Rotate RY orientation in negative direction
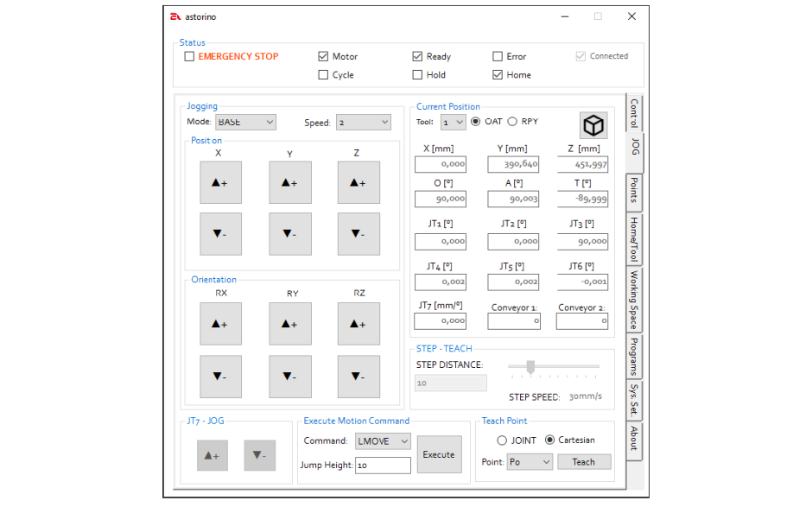 [x=290, y=377]
